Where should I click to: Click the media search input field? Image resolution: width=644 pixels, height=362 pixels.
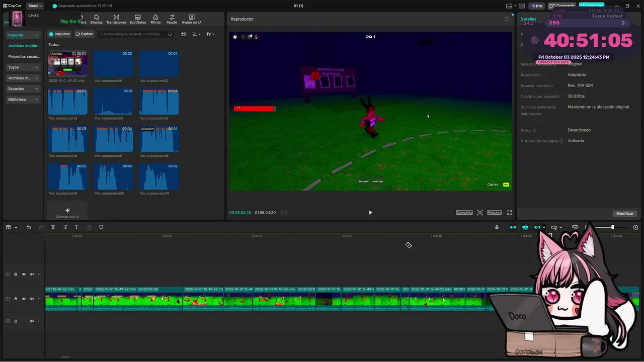tap(135, 34)
